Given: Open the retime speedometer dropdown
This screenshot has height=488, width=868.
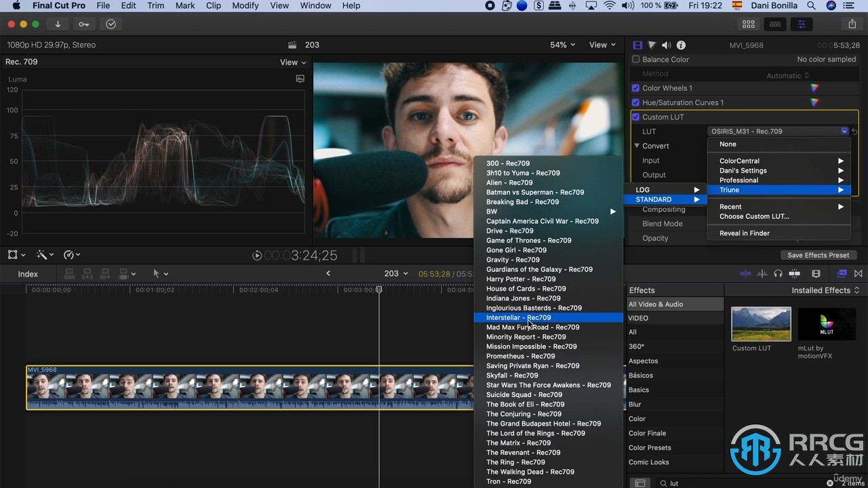Looking at the screenshot, I should (72, 255).
